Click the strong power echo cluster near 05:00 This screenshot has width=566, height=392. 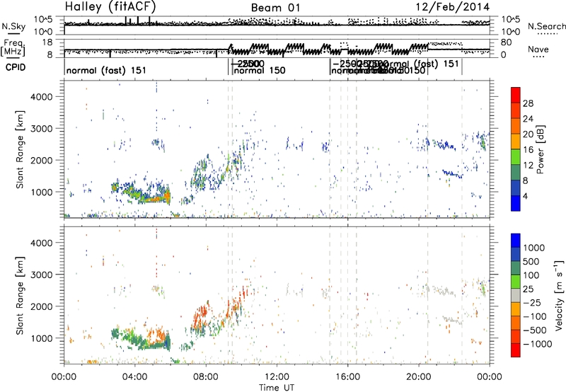(x=156, y=197)
